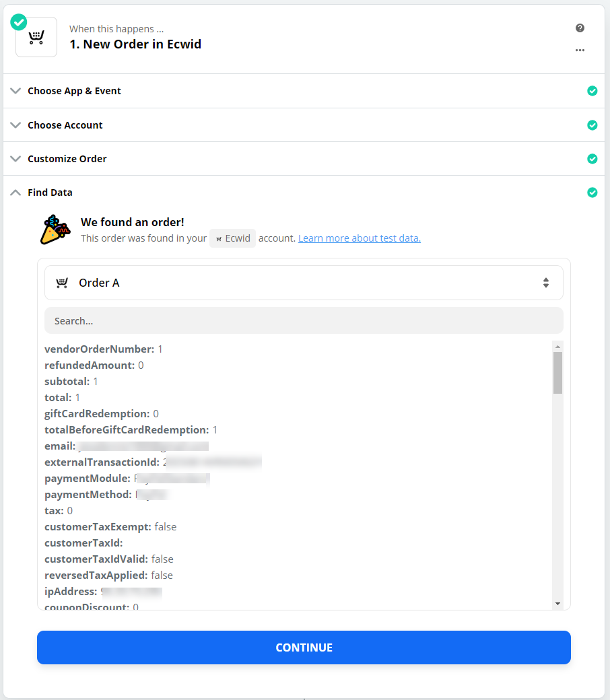Click the checkmark beside Choose App & Event

tap(592, 90)
